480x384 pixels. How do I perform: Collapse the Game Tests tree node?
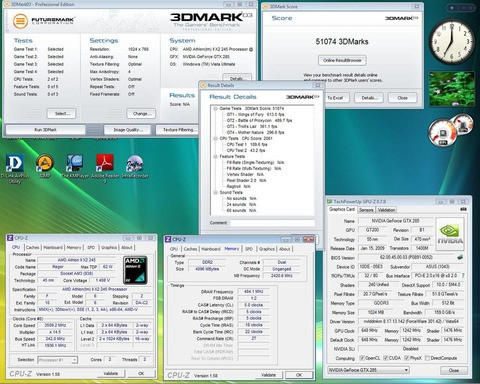pyautogui.click(x=215, y=109)
